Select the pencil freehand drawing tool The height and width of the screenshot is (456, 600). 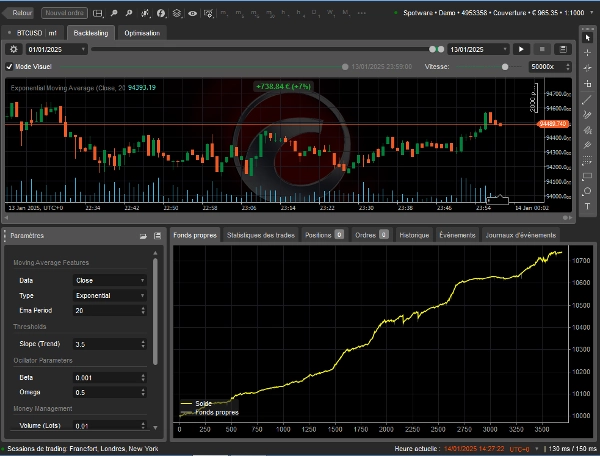click(587, 115)
